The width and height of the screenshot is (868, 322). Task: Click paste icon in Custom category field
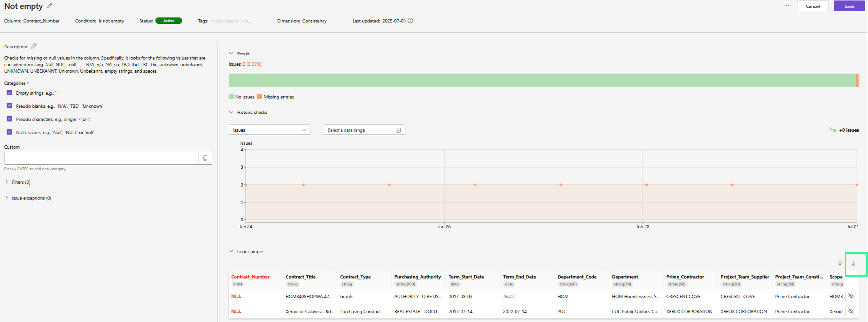[x=205, y=158]
